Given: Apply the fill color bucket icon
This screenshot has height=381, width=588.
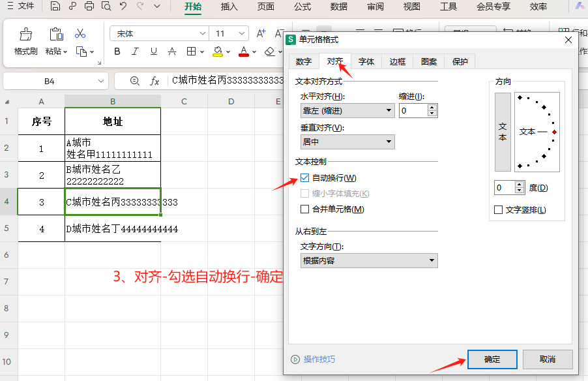Looking at the screenshot, I should (x=218, y=52).
